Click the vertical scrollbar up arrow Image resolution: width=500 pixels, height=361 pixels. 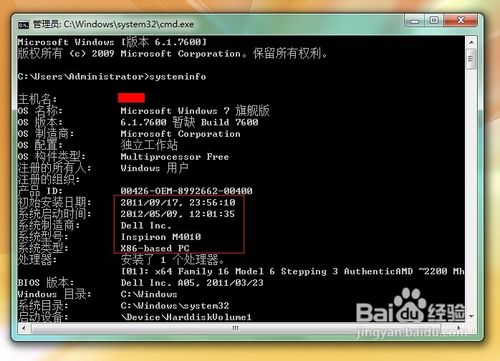coord(471,42)
